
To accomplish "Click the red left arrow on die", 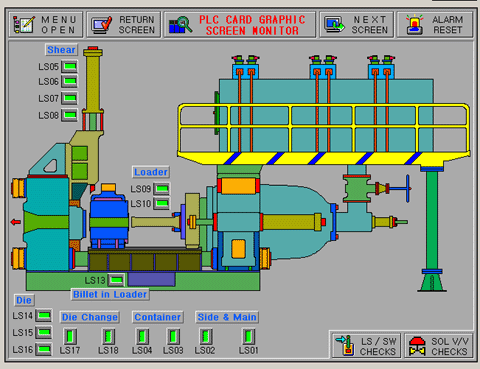I will pos(16,222).
